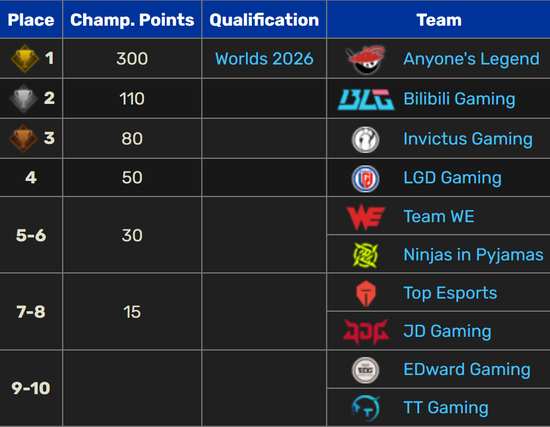
Task: Open the Bilibili Gaming team page
Action: point(459,99)
